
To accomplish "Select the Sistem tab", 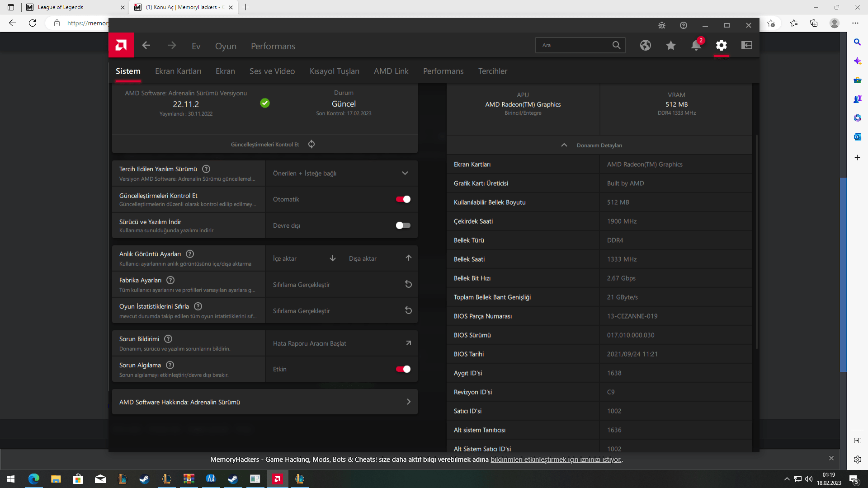I will tap(128, 71).
